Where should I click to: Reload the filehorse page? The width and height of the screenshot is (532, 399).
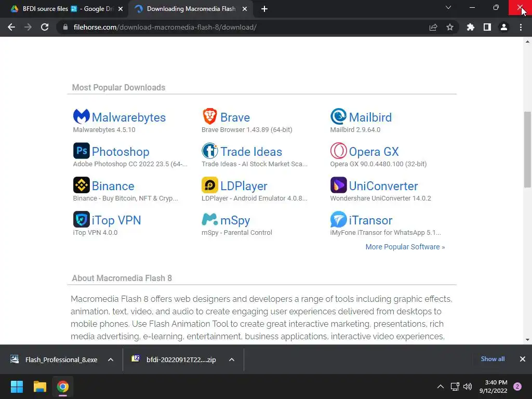[x=45, y=27]
